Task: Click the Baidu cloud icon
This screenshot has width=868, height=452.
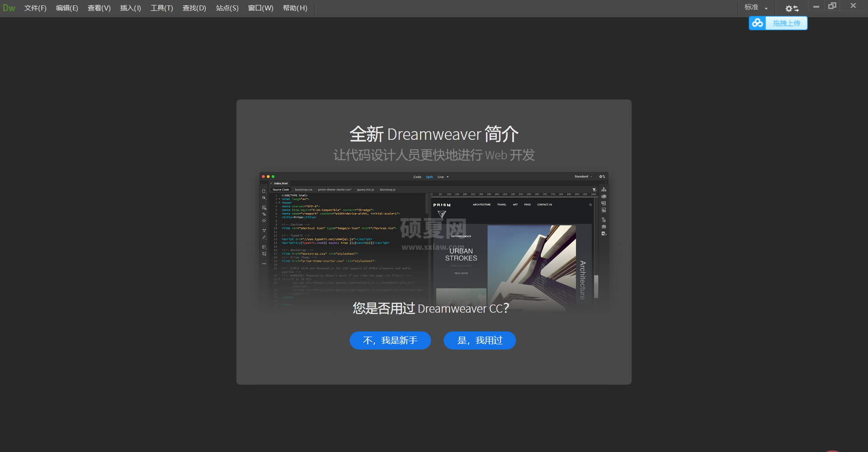Action: [758, 23]
